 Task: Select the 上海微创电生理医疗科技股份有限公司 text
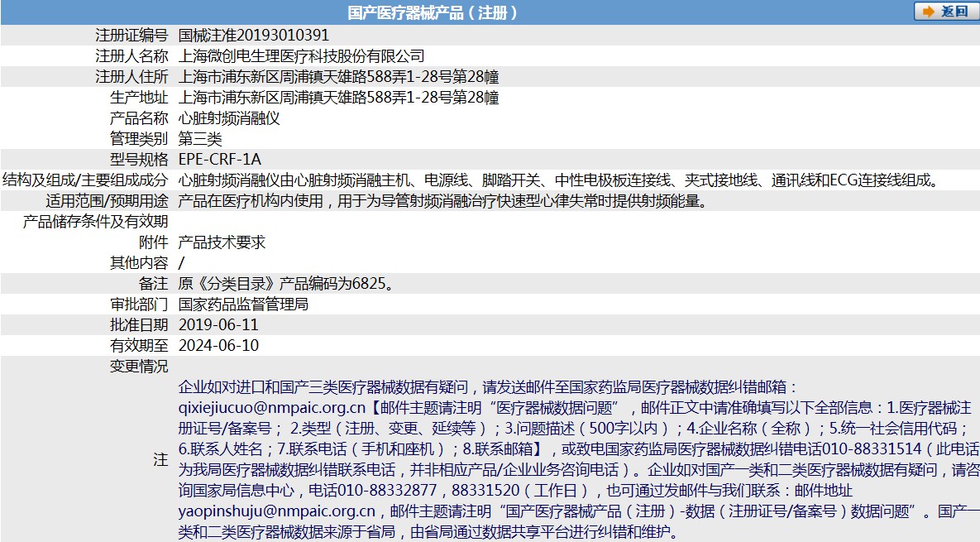(x=301, y=55)
